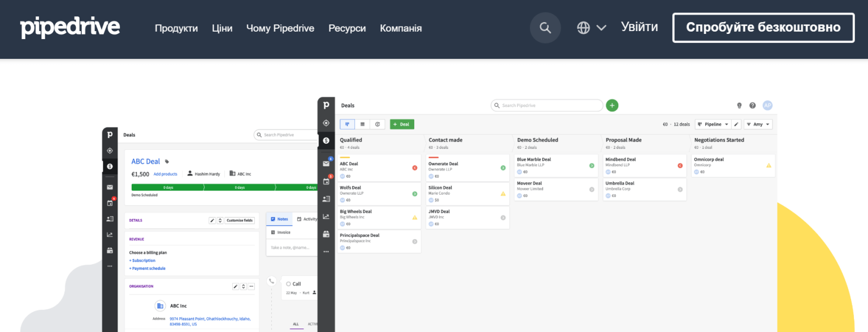Click the Add products link under €1,500

[x=165, y=174]
